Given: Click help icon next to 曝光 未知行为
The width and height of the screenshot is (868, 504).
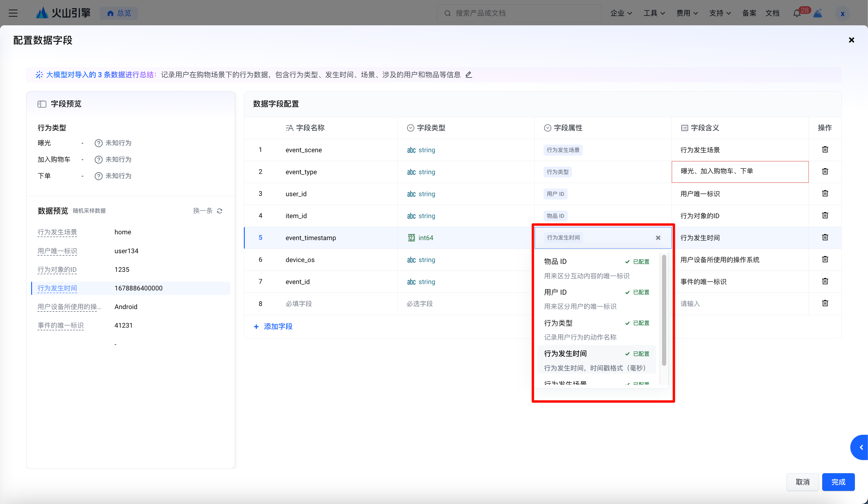Looking at the screenshot, I should [x=99, y=143].
